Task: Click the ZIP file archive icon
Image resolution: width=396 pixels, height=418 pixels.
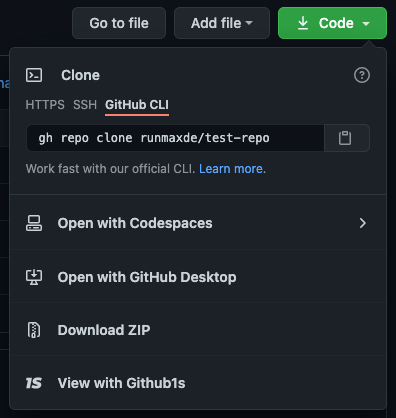Action: coord(34,330)
